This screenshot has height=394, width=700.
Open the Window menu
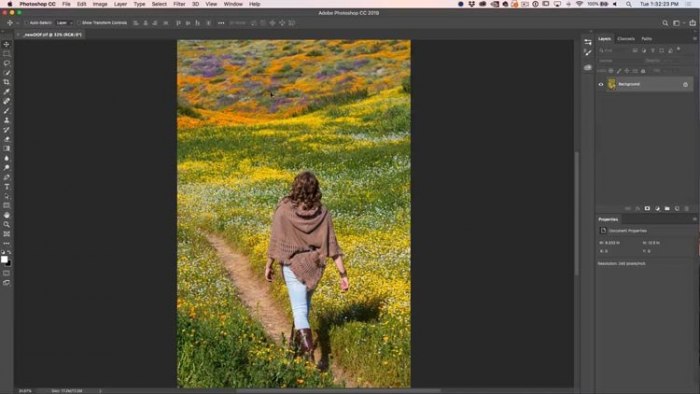pyautogui.click(x=233, y=4)
